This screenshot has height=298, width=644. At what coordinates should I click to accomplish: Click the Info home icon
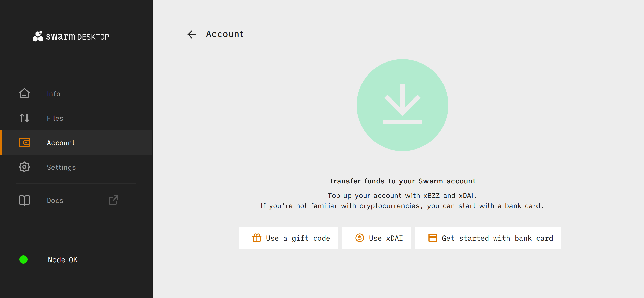(24, 93)
